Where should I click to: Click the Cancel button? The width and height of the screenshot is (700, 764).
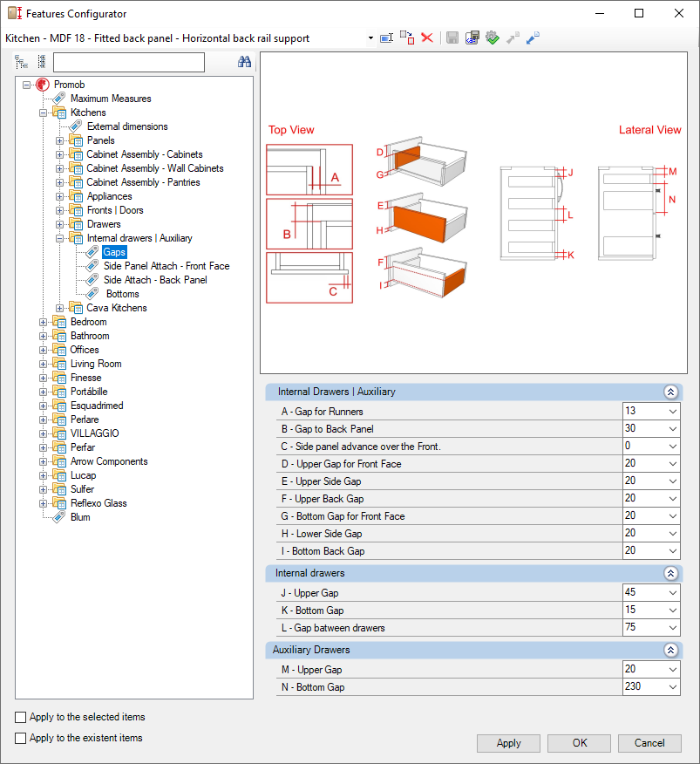pos(649,743)
